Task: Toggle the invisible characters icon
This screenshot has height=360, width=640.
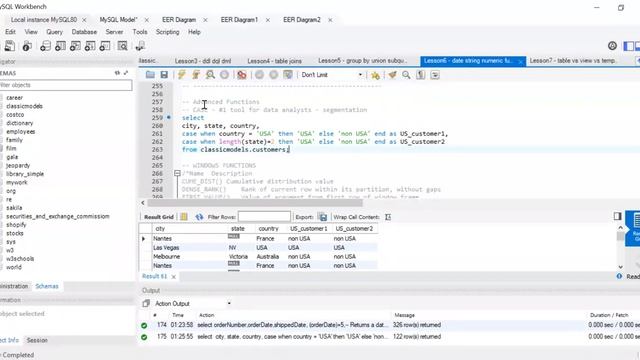Action: tap(421, 75)
